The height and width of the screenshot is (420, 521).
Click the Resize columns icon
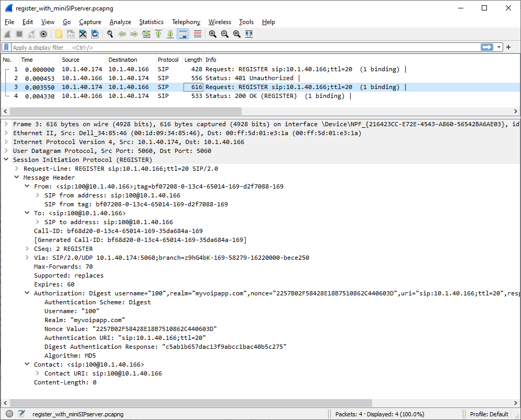click(249, 34)
